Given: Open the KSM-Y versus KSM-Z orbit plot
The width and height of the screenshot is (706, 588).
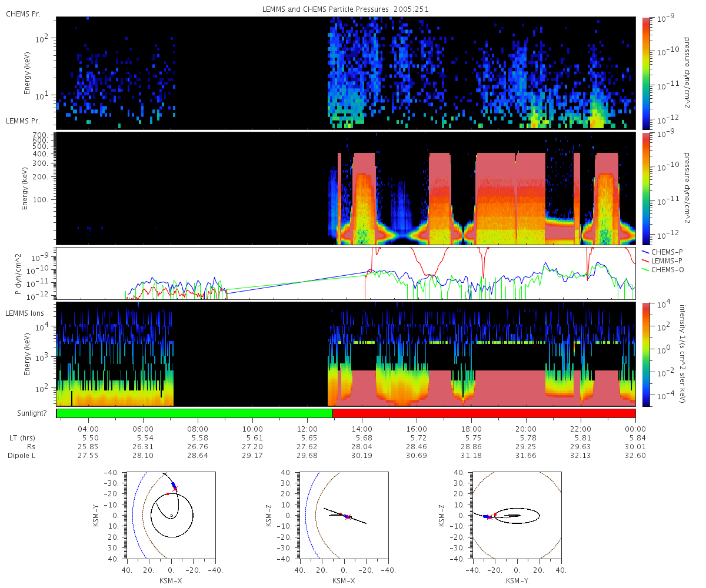Looking at the screenshot, I should pyautogui.click(x=517, y=515).
